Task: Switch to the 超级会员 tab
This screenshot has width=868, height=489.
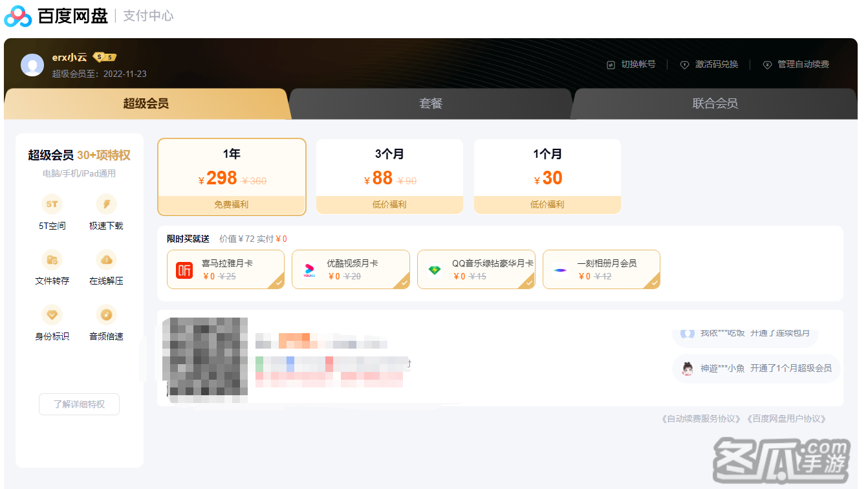Action: tap(146, 103)
